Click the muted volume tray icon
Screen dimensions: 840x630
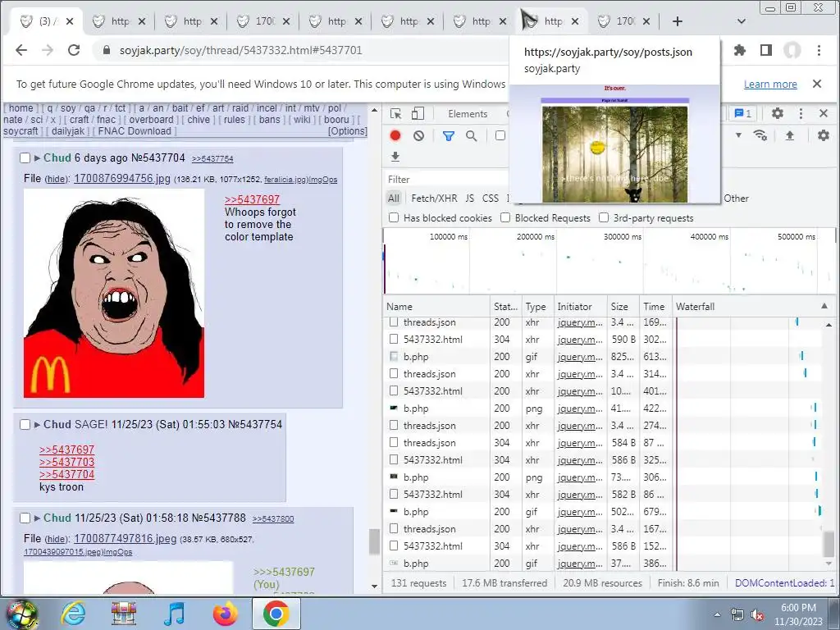tap(757, 614)
